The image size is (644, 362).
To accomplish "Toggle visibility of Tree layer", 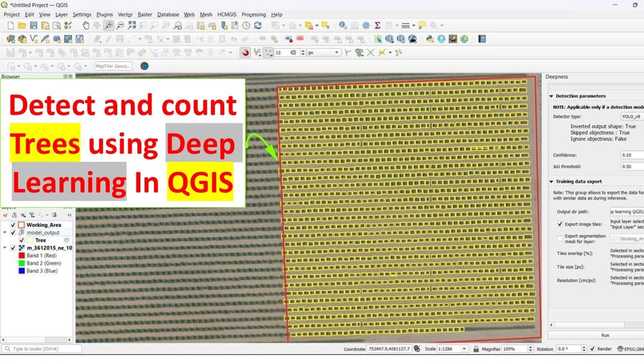I will tap(21, 240).
